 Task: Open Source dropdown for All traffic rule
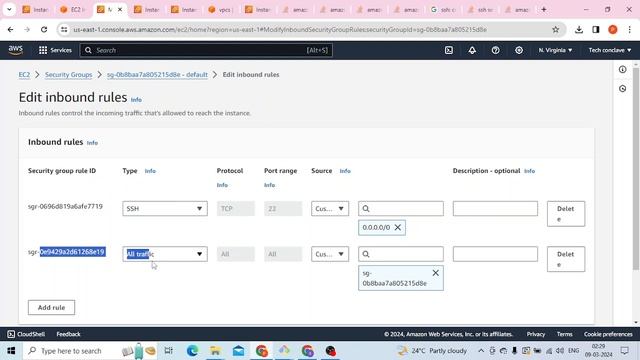coord(330,254)
